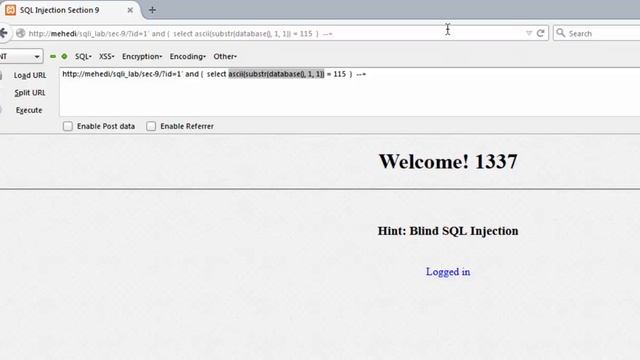Click the browser back arrow button

tap(4, 33)
